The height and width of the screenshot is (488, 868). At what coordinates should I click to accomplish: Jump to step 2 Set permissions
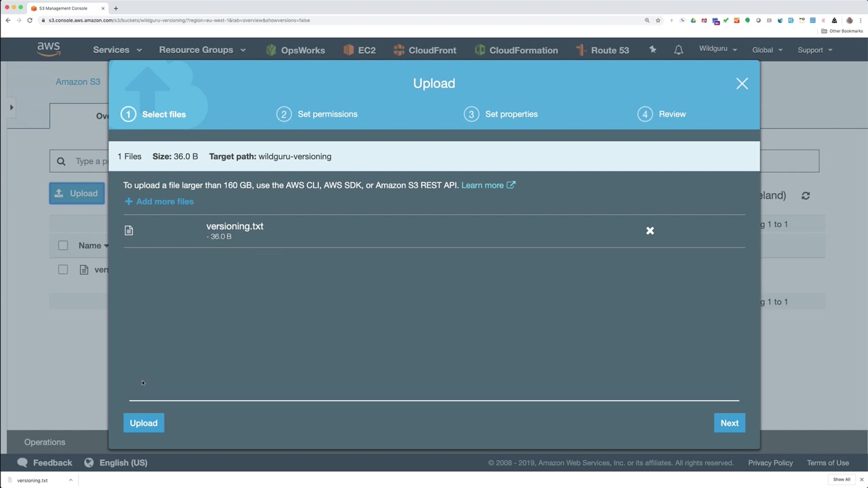[x=317, y=114]
